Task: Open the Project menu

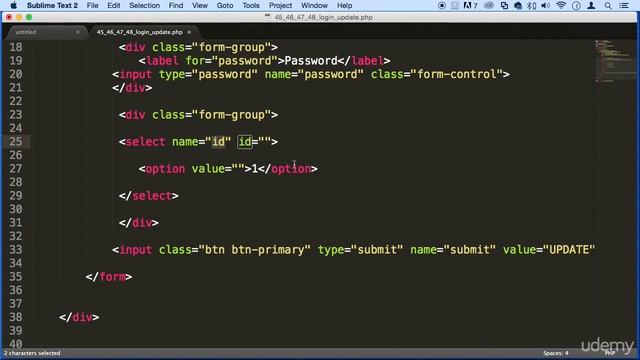Action: point(280,6)
